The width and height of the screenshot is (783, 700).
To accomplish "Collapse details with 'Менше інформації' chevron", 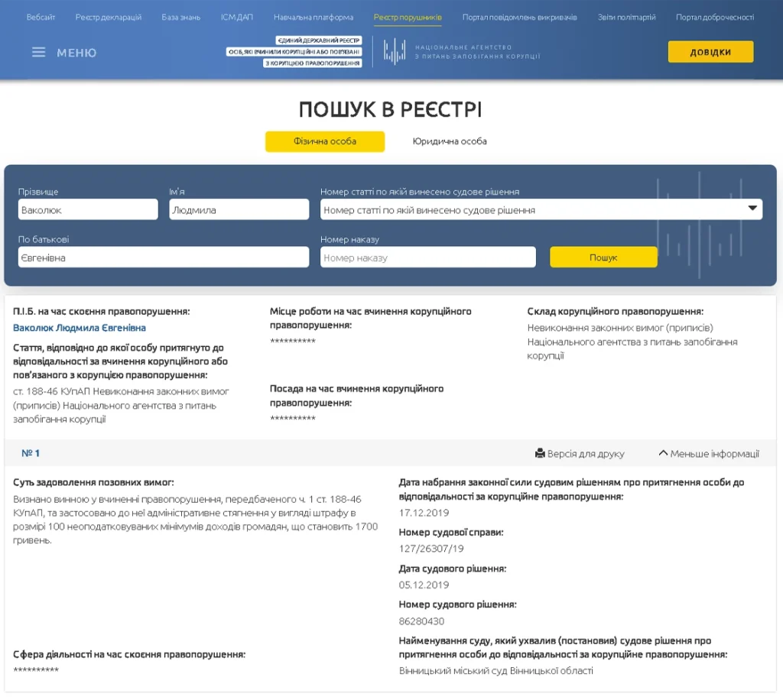I will coord(663,454).
